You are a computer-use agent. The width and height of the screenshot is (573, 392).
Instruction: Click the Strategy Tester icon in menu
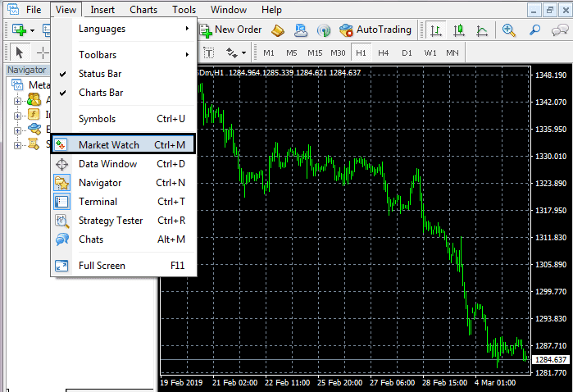pos(62,221)
